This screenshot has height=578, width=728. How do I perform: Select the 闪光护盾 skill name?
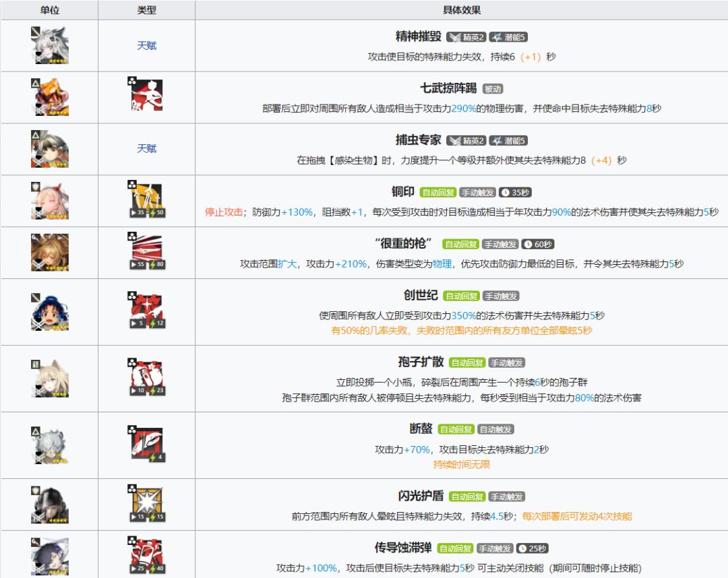[421, 496]
